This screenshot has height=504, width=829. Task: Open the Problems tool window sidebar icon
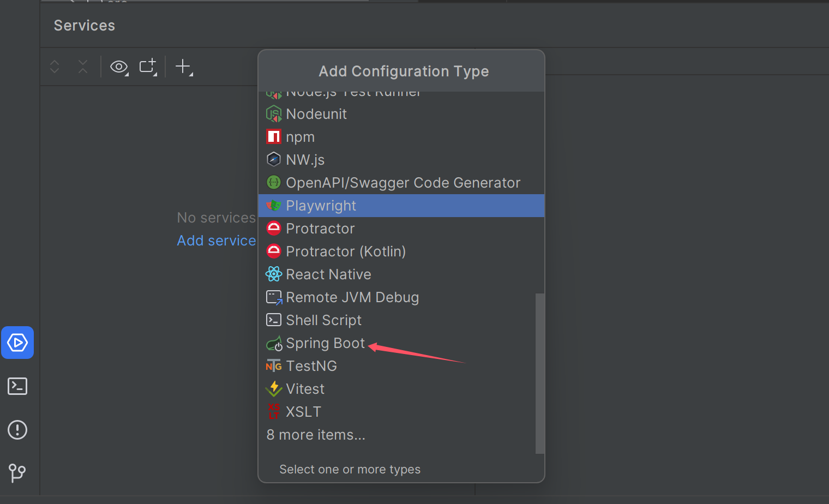click(17, 430)
